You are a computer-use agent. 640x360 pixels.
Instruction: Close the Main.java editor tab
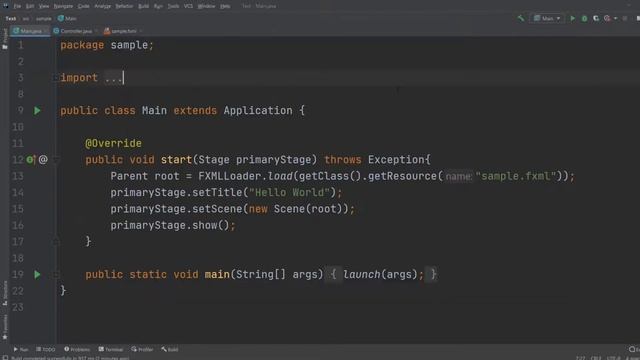click(46, 31)
